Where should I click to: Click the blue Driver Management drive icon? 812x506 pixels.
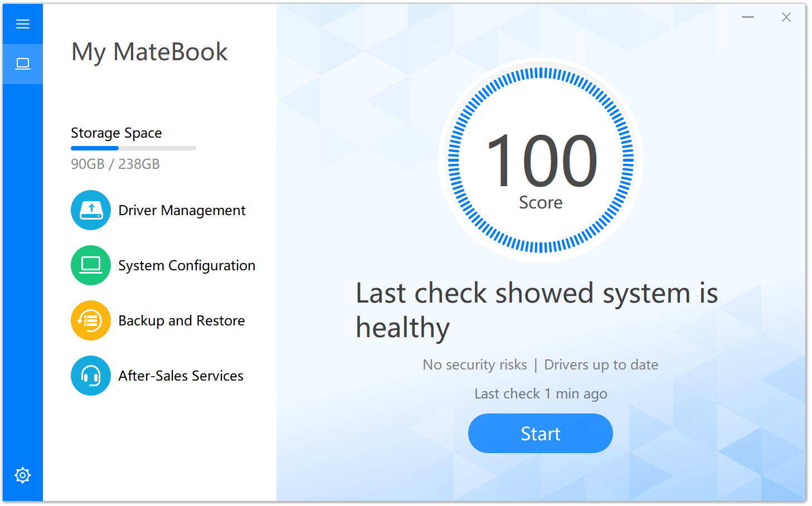pyautogui.click(x=91, y=210)
